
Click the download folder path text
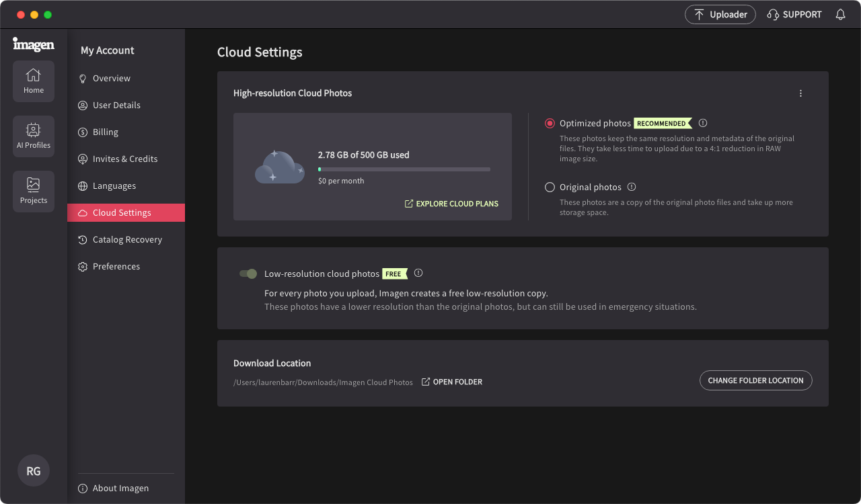coord(323,382)
